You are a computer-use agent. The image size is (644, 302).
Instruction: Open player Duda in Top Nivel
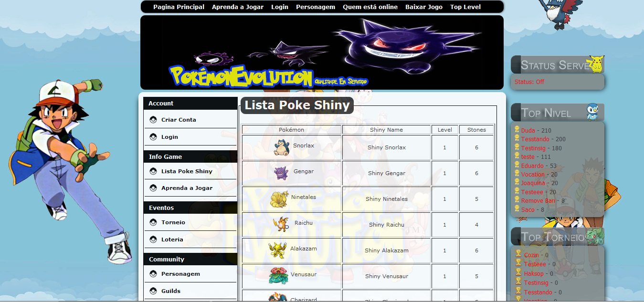528,131
